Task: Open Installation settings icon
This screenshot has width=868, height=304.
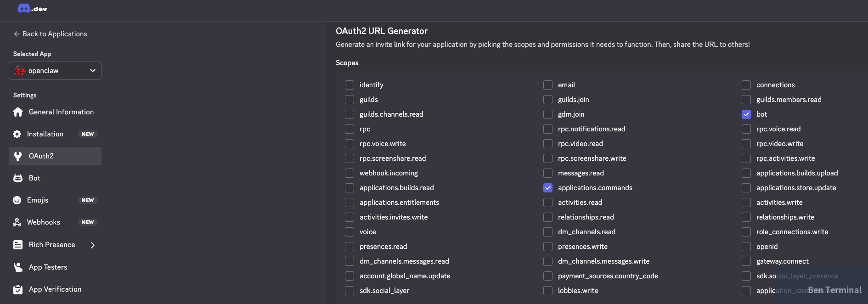Action: tap(17, 134)
